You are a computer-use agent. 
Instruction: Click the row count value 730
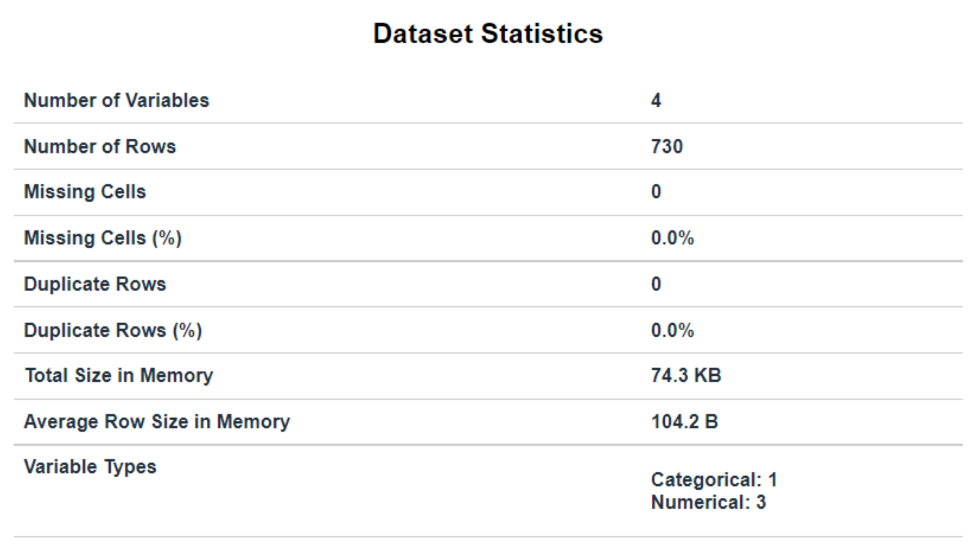[x=667, y=147]
